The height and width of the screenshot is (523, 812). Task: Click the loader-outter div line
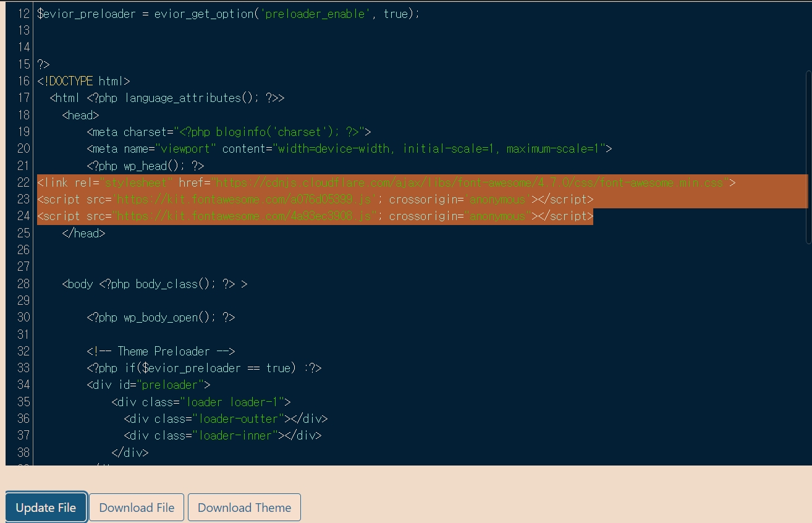click(226, 419)
